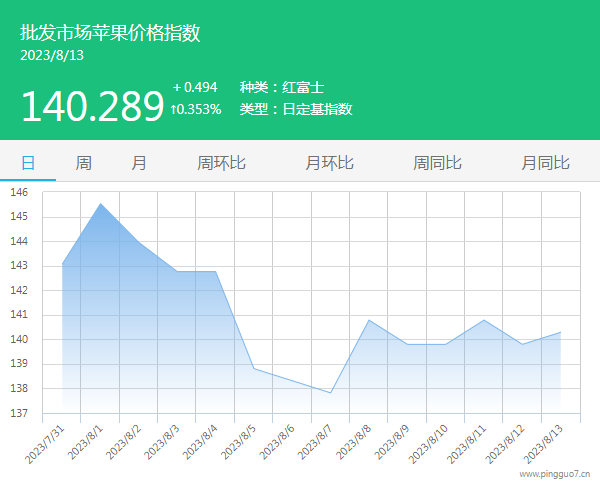The height and width of the screenshot is (483, 600).
Task: Click the last chart point at 2023/8/13
Action: [x=560, y=332]
